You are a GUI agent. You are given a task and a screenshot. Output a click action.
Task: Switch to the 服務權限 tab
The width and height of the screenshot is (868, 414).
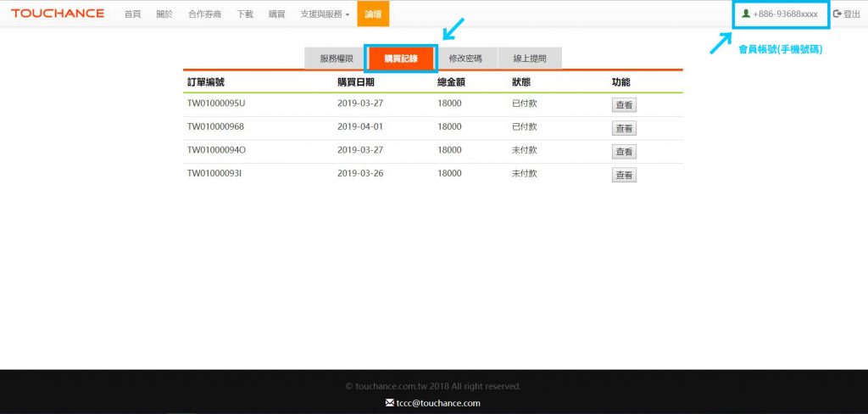click(x=336, y=59)
